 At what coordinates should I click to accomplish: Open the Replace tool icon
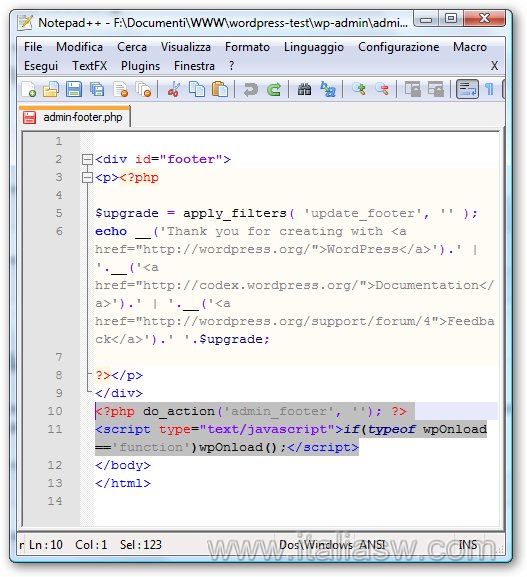(328, 89)
